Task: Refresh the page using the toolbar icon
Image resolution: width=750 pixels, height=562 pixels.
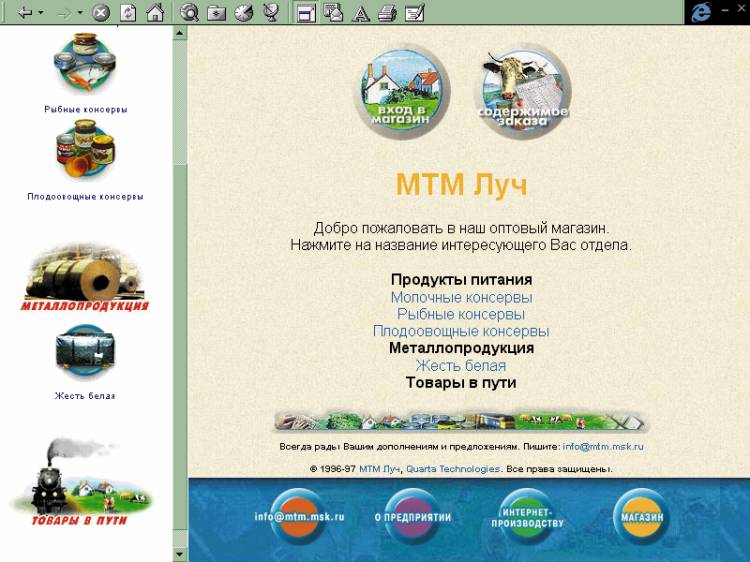Action: (128, 13)
